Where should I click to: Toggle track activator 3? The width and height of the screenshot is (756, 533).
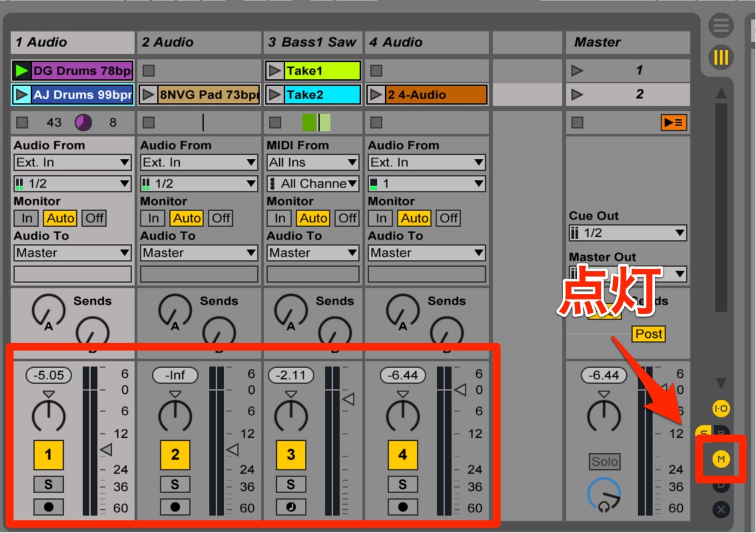pos(290,455)
